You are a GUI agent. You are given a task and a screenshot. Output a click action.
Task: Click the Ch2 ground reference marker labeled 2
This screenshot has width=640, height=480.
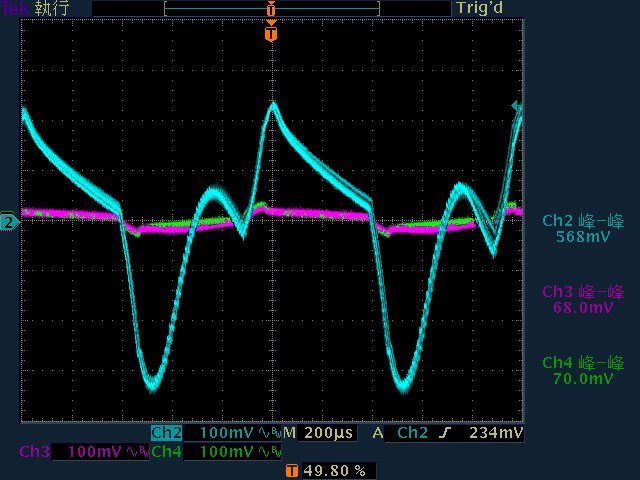[x=8, y=222]
